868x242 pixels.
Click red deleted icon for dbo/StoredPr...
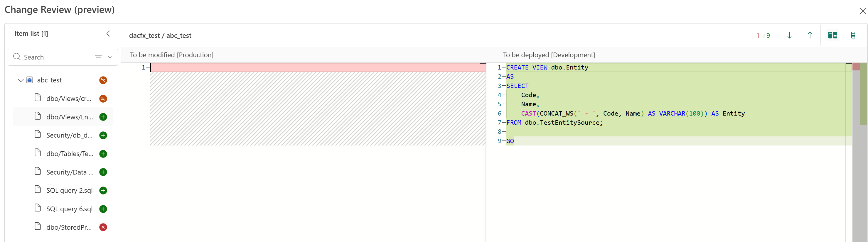click(103, 227)
